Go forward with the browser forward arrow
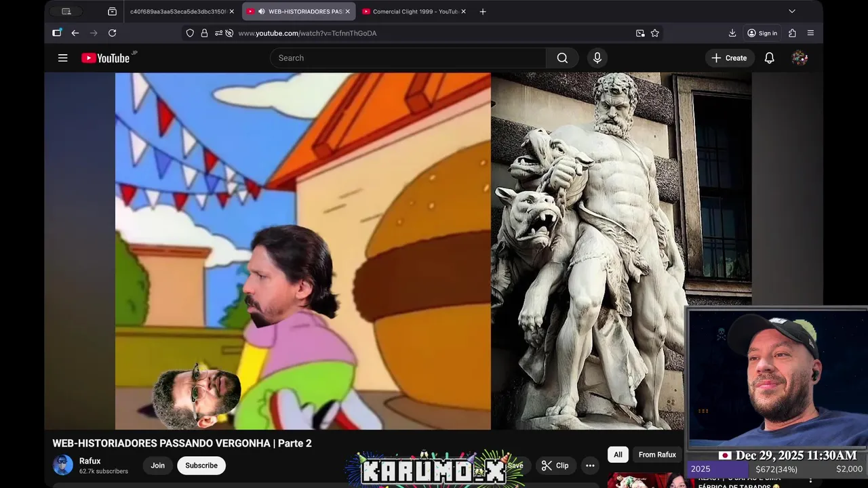Viewport: 868px width, 488px height. [x=94, y=33]
